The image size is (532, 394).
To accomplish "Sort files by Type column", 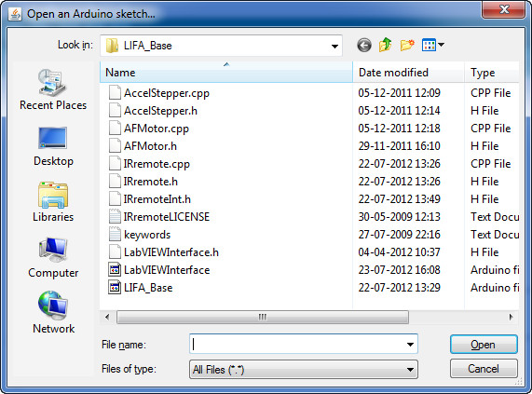I will coord(492,73).
